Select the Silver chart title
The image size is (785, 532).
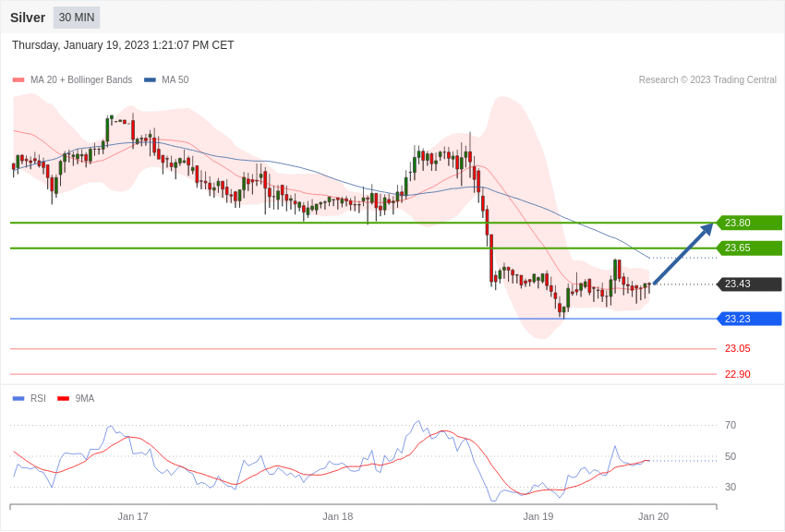(28, 18)
